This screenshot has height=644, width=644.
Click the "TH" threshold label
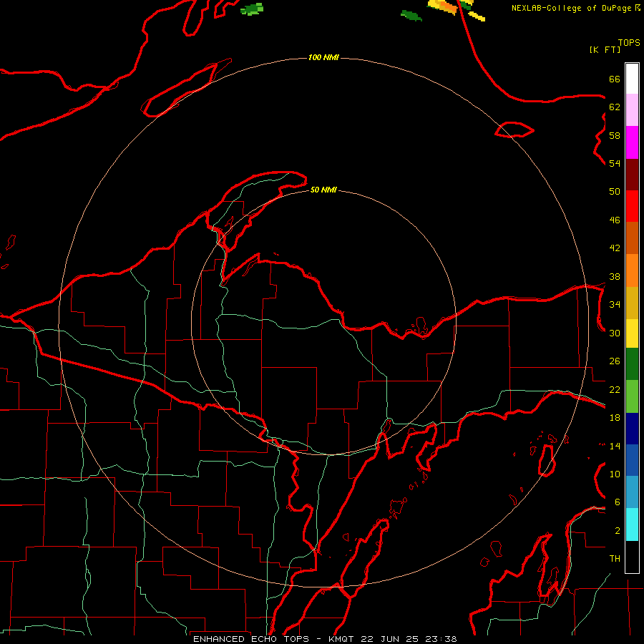[615, 559]
